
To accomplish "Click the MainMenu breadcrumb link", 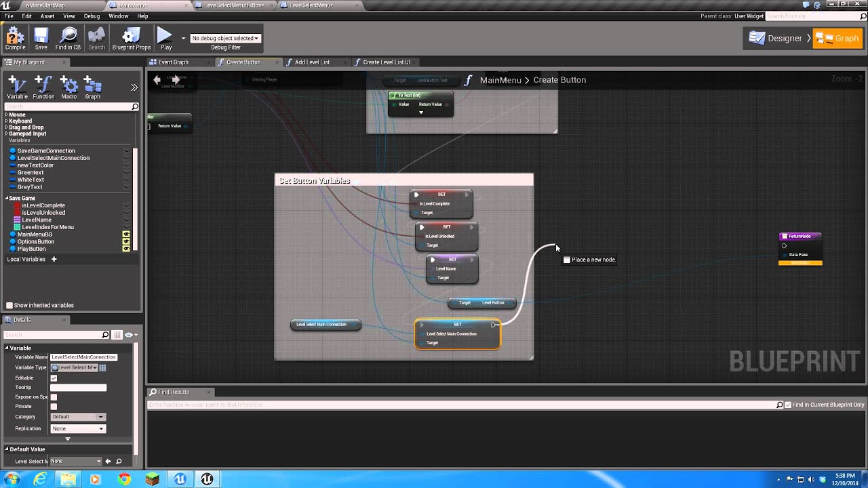I will tap(500, 80).
